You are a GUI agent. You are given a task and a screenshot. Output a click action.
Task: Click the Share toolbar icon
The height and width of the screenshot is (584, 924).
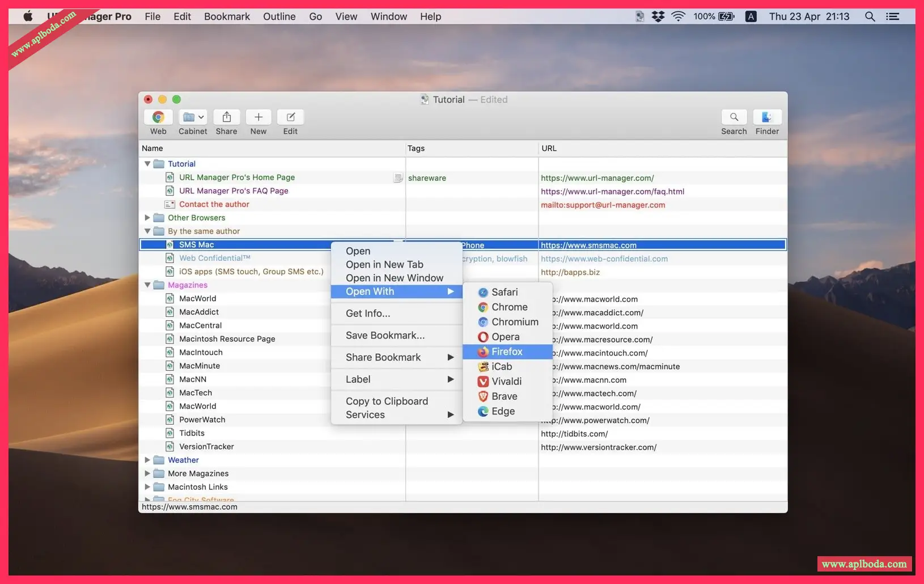[226, 117]
